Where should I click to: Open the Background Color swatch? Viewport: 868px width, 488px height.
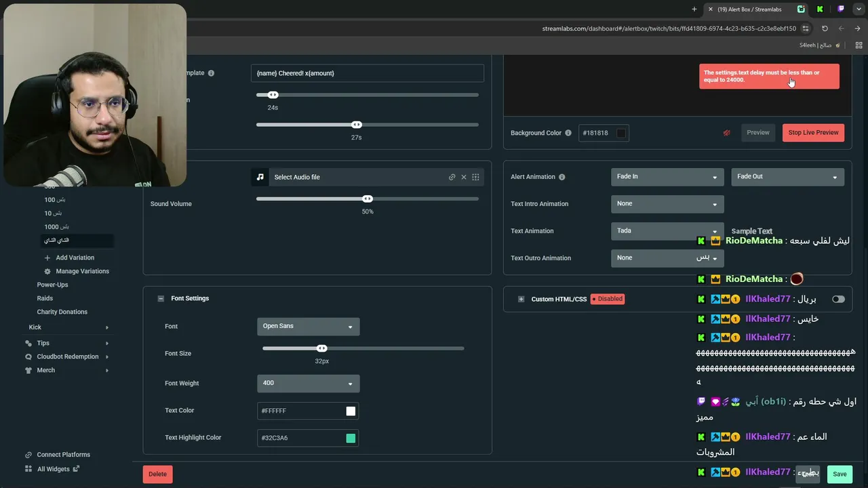pyautogui.click(x=621, y=133)
